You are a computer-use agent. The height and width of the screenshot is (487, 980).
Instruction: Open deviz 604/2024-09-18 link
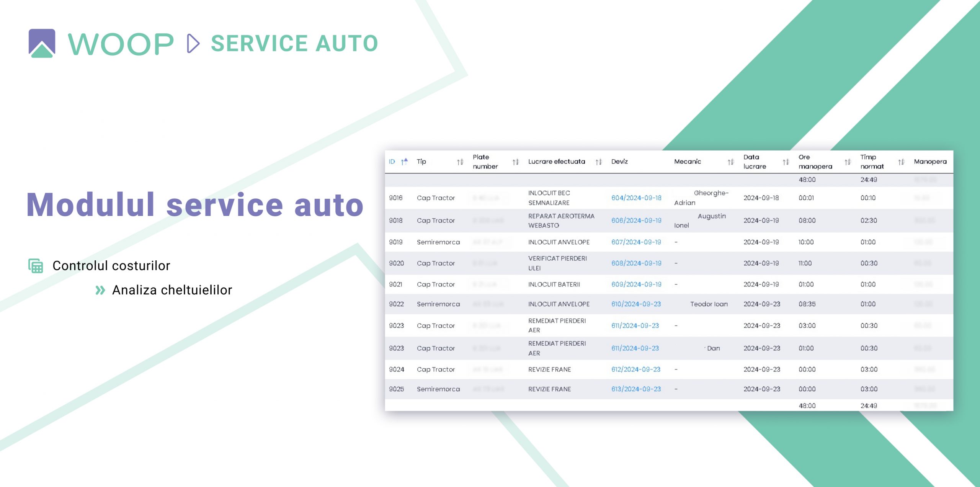click(x=636, y=198)
